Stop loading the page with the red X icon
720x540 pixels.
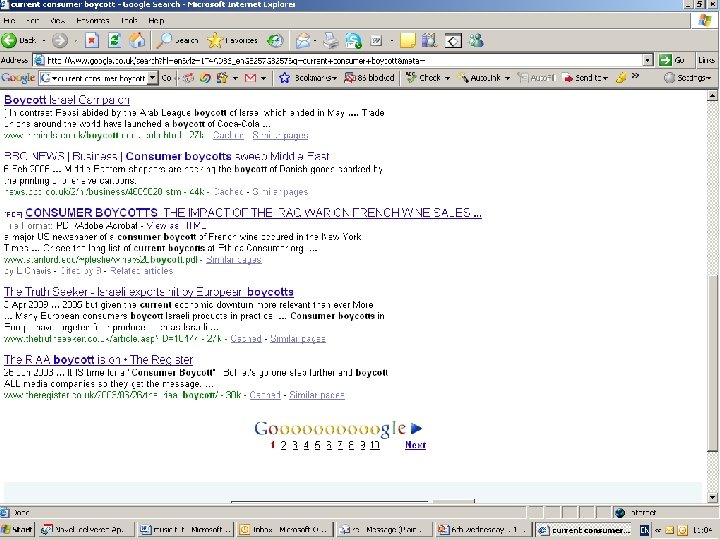92,40
